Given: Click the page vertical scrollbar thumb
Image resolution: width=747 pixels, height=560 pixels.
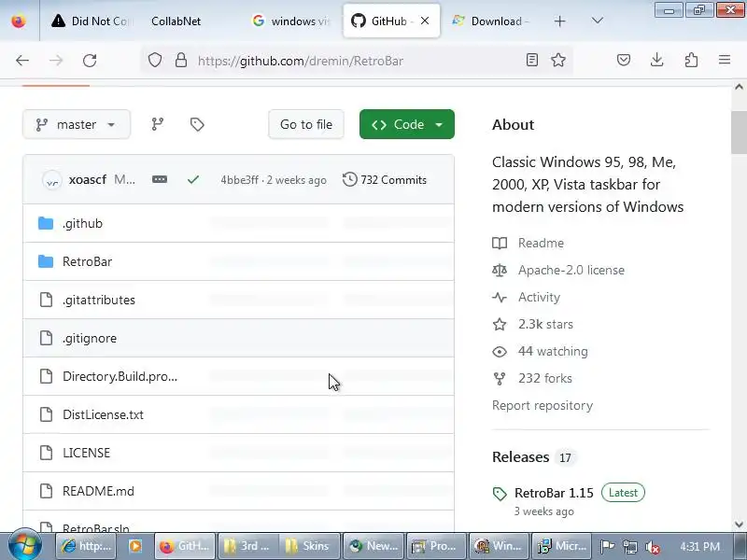Looking at the screenshot, I should point(739,132).
